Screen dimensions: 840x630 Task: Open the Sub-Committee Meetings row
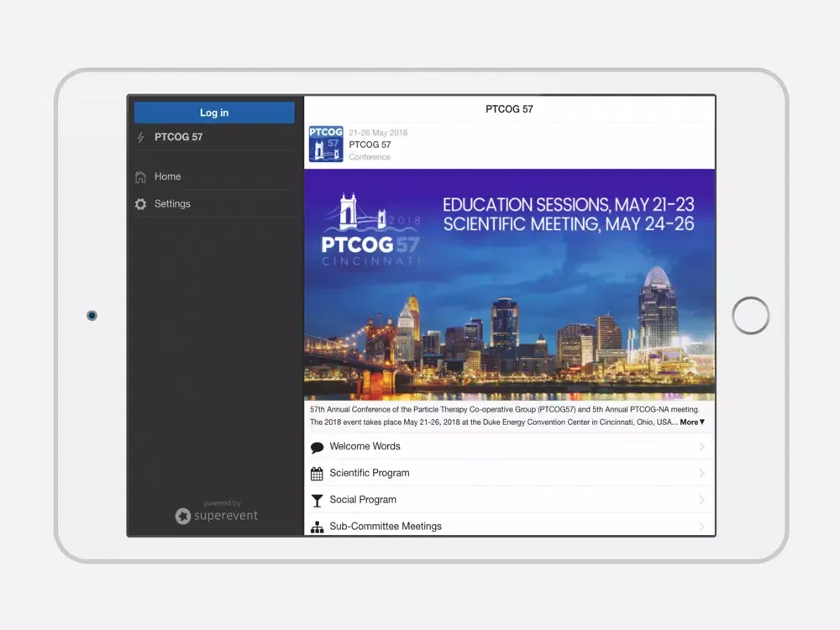point(510,525)
